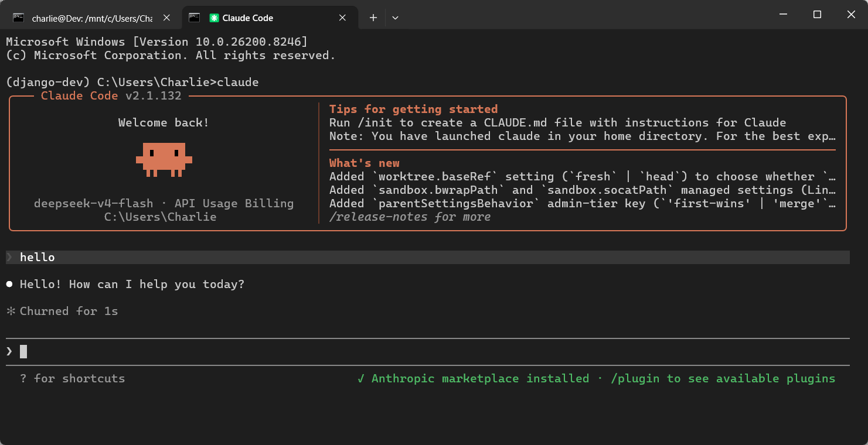Click '/release-notes for more' text

coord(410,217)
